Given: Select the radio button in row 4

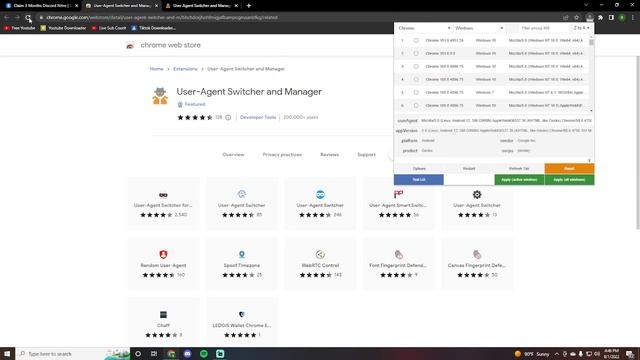Looking at the screenshot, I should click(416, 80).
